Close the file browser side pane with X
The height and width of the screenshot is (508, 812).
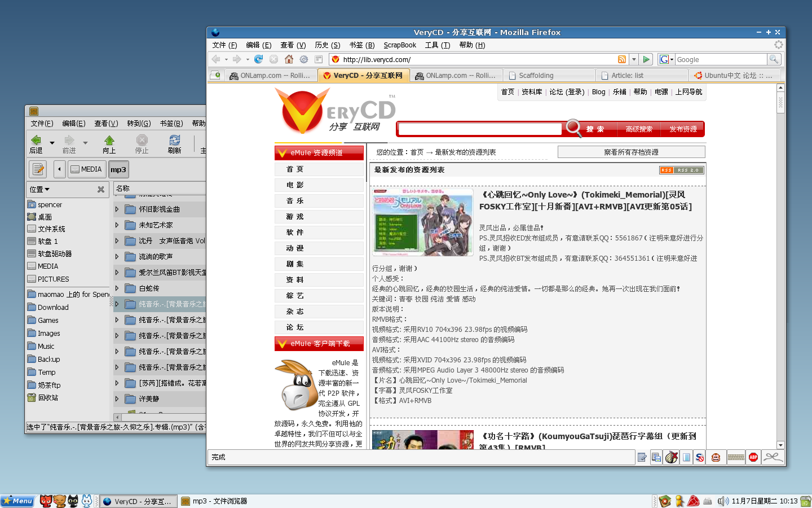click(x=101, y=189)
